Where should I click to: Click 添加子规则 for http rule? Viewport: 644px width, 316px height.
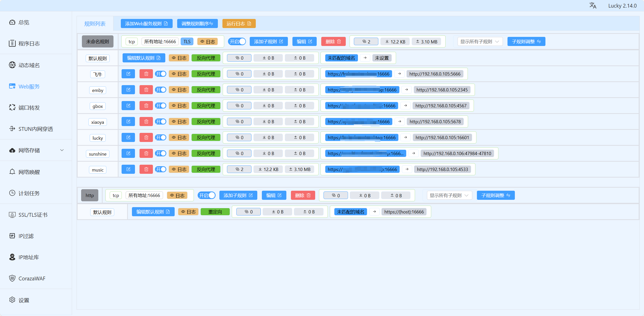238,195
